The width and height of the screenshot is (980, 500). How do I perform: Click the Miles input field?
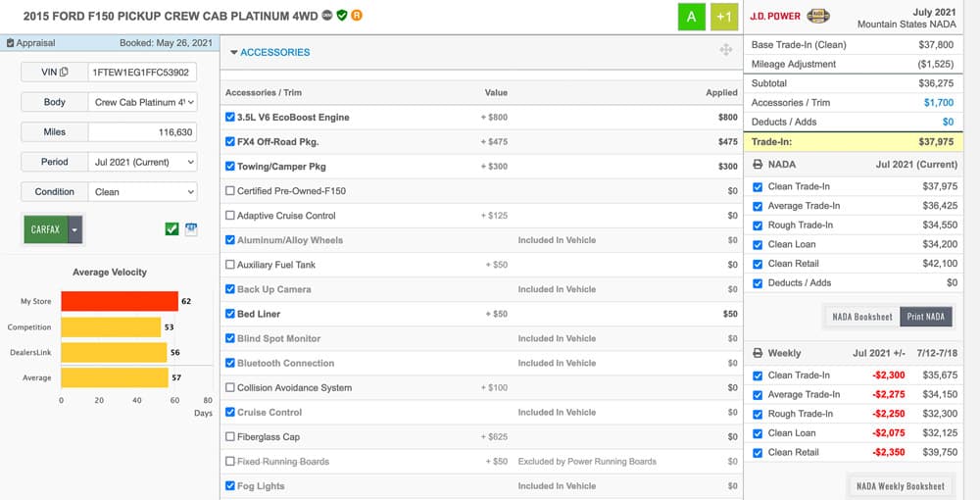click(x=142, y=132)
